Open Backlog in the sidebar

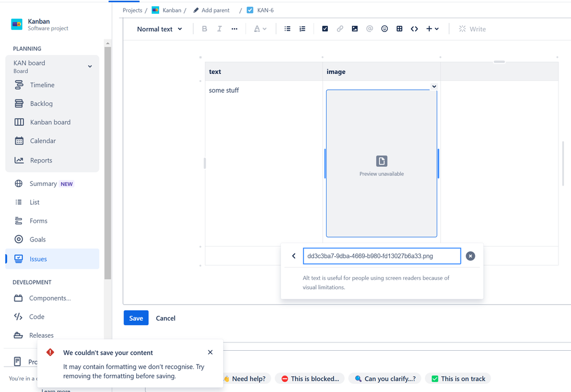[41, 104]
